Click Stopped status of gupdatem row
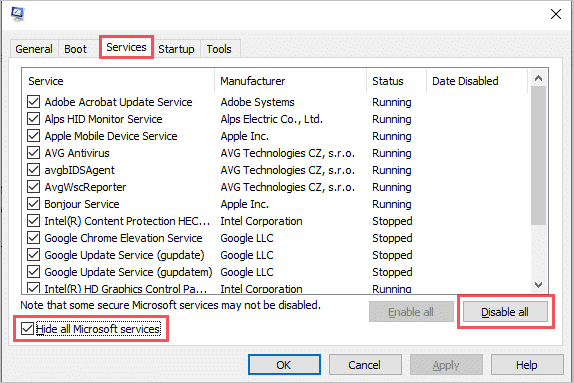The width and height of the screenshot is (574, 383). click(392, 272)
